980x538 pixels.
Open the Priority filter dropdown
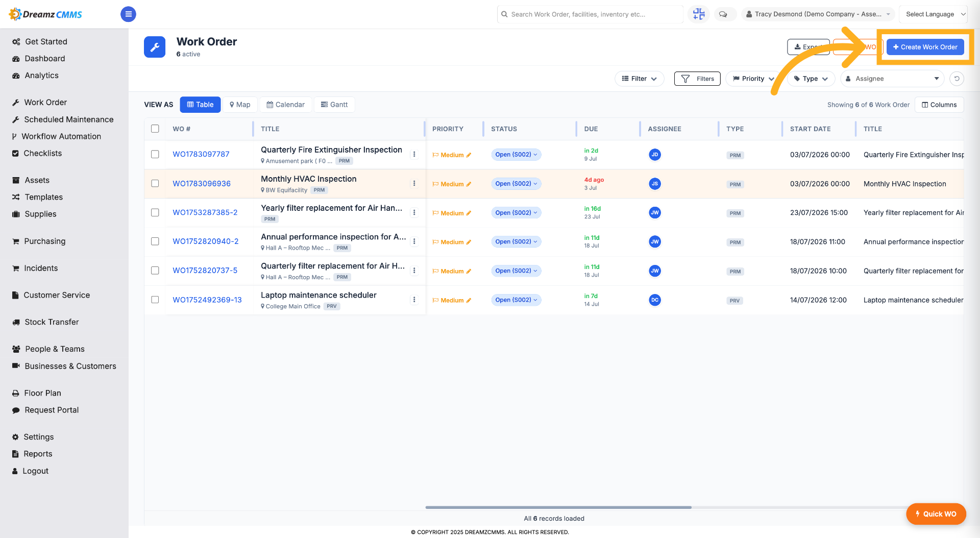pos(753,79)
